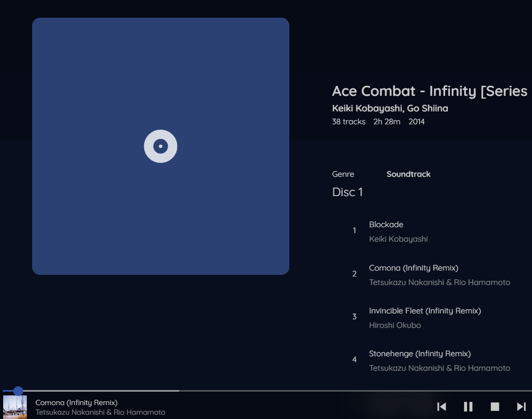This screenshot has height=419, width=532.
Task: Click the large album cover placeholder
Action: click(x=161, y=146)
